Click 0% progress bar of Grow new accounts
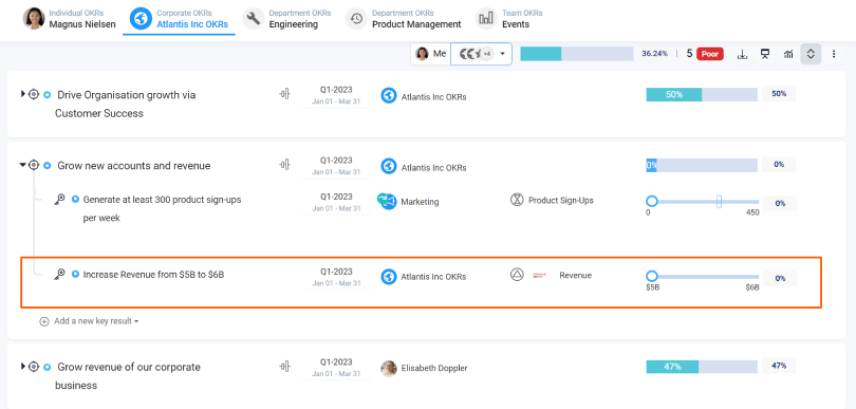The width and height of the screenshot is (856, 409). [x=702, y=165]
